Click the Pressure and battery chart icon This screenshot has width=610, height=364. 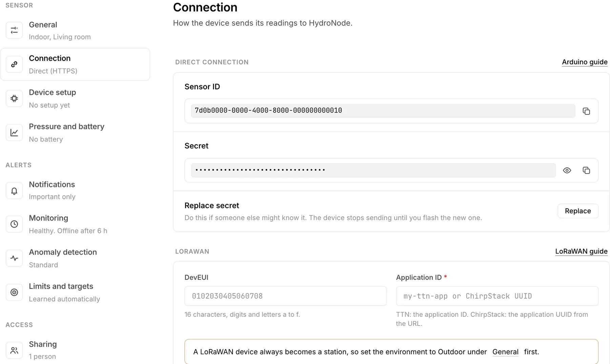(14, 132)
